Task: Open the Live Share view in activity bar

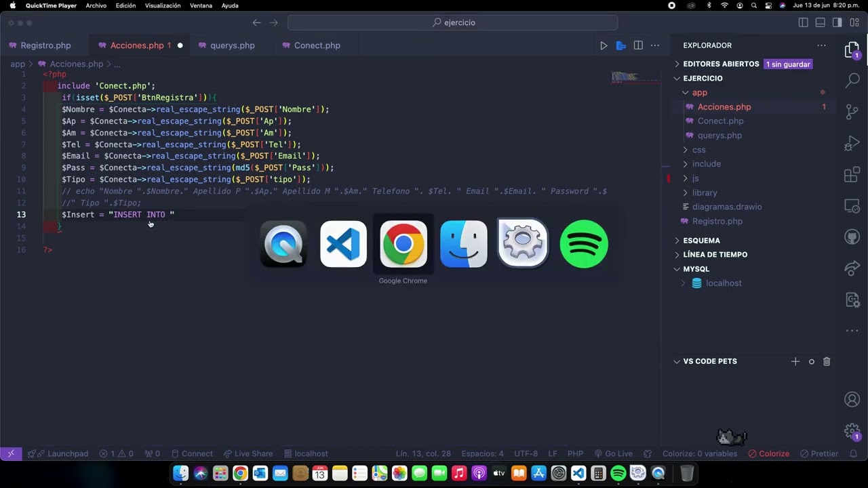Action: [852, 268]
